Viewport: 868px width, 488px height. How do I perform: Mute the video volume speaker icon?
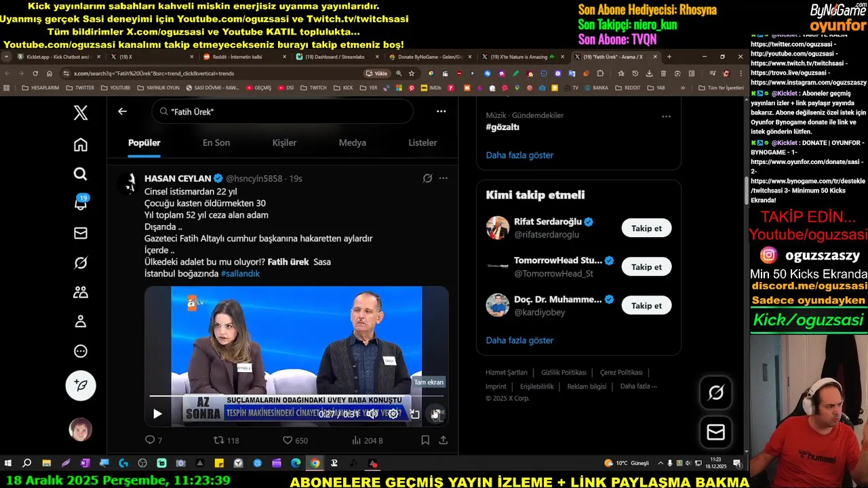click(x=372, y=413)
